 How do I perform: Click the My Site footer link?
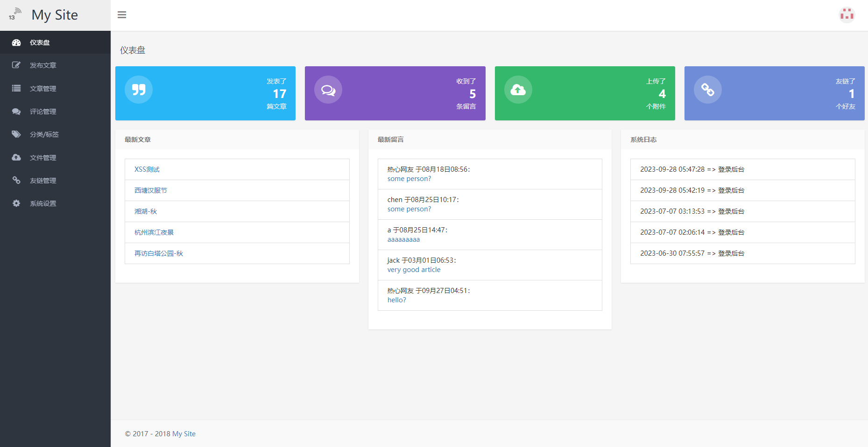[183, 433]
